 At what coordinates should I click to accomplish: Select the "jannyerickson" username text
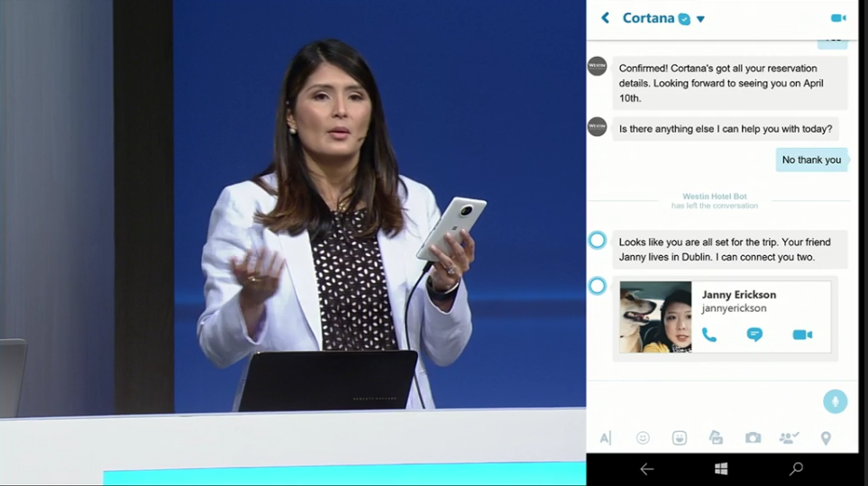(734, 308)
